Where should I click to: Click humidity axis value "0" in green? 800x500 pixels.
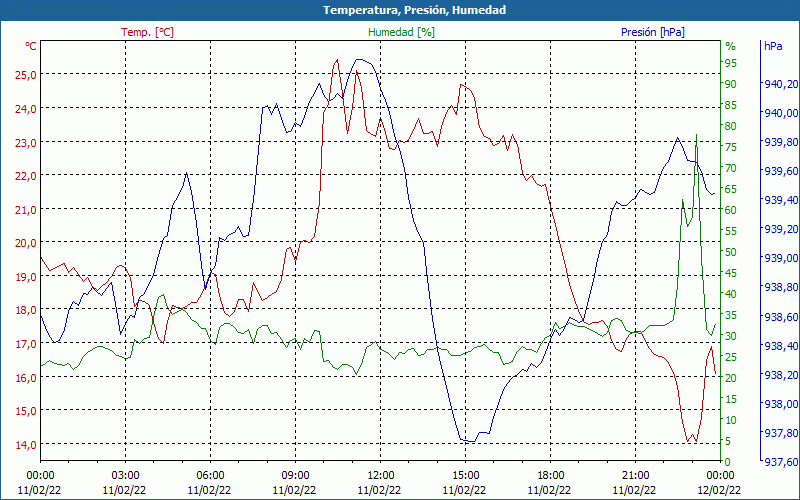(x=728, y=462)
